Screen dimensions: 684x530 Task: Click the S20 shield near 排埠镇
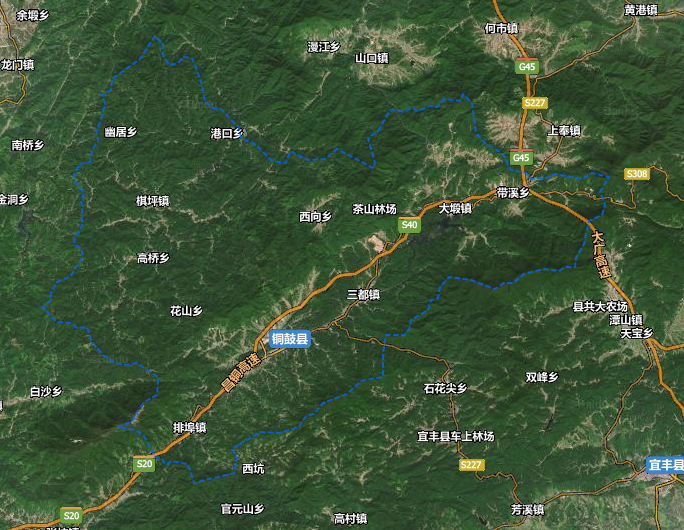pos(144,464)
